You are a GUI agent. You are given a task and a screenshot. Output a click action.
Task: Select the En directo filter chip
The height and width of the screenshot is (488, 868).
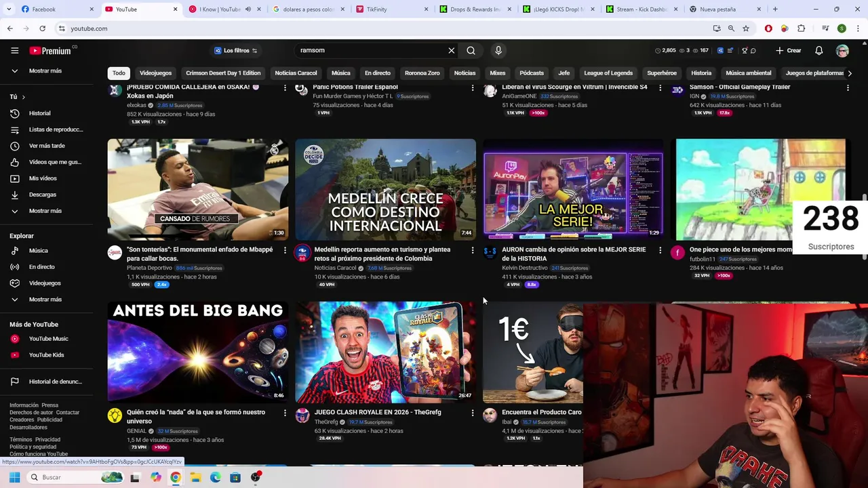pyautogui.click(x=378, y=73)
